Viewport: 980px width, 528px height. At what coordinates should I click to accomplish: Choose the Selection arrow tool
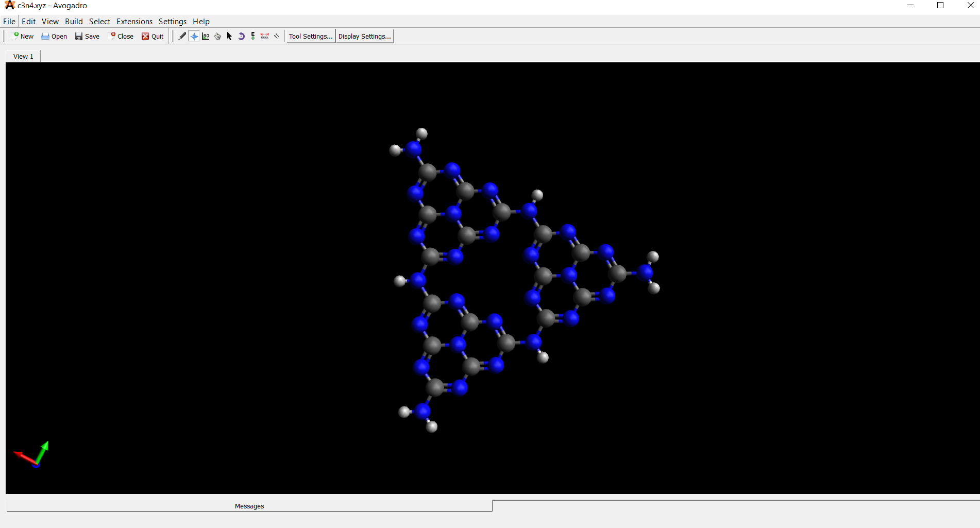coord(229,36)
